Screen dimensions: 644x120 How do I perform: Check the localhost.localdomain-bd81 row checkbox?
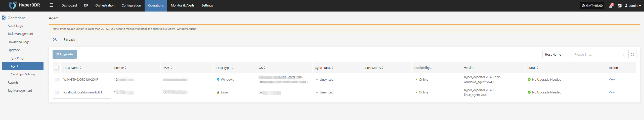tap(57, 92)
